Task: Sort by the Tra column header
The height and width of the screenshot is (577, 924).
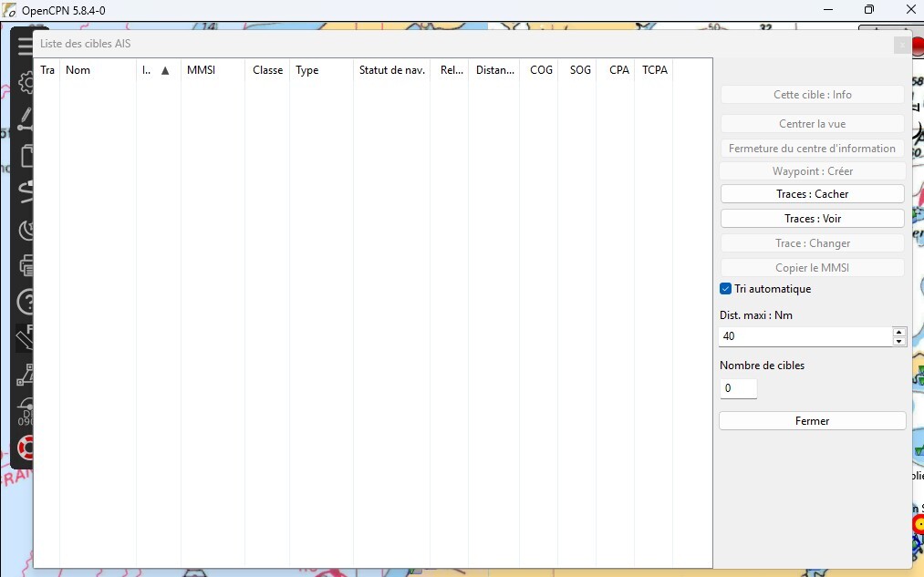Action: [47, 70]
